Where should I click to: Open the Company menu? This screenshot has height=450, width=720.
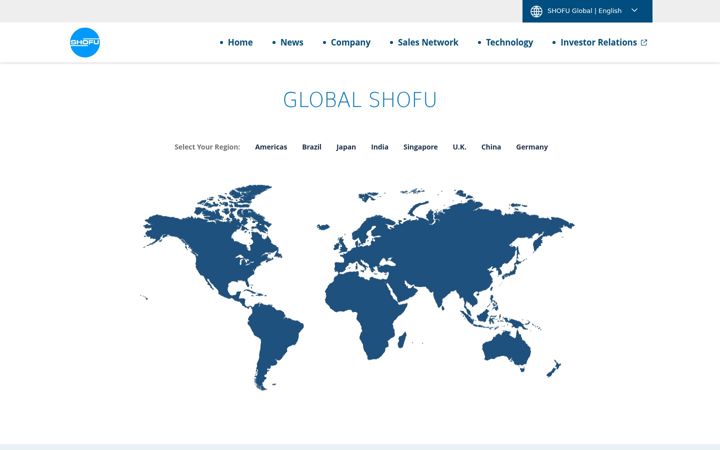[350, 42]
